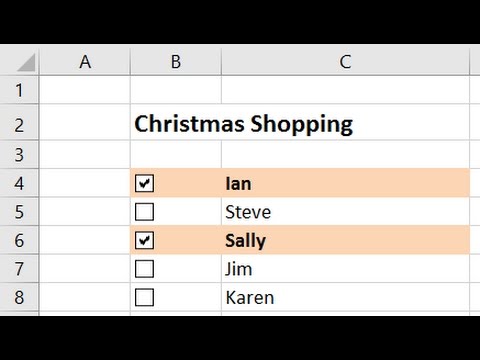Select the cell containing Ian

click(x=345, y=183)
